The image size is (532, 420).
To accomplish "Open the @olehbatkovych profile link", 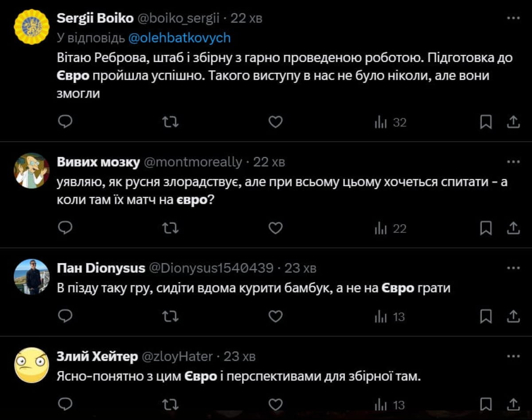I will (x=180, y=38).
